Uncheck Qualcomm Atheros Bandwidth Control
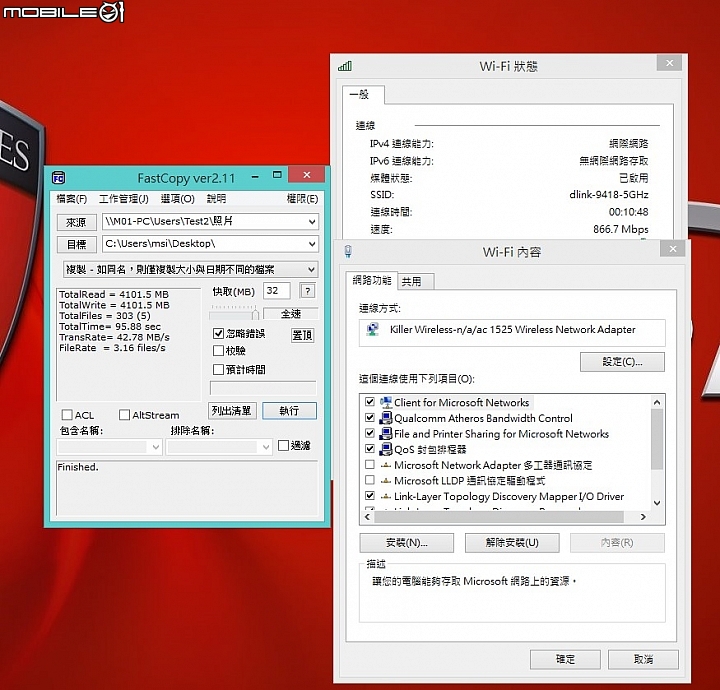This screenshot has width=720, height=690. pos(370,417)
